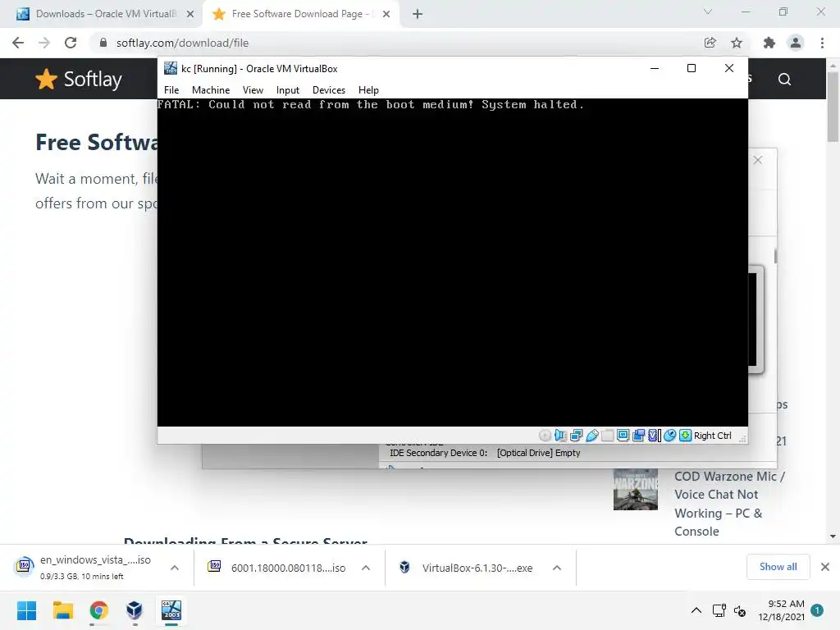Click the address bar showing softlay.com/download/file
Screen dimensions: 840x630
click(396, 43)
